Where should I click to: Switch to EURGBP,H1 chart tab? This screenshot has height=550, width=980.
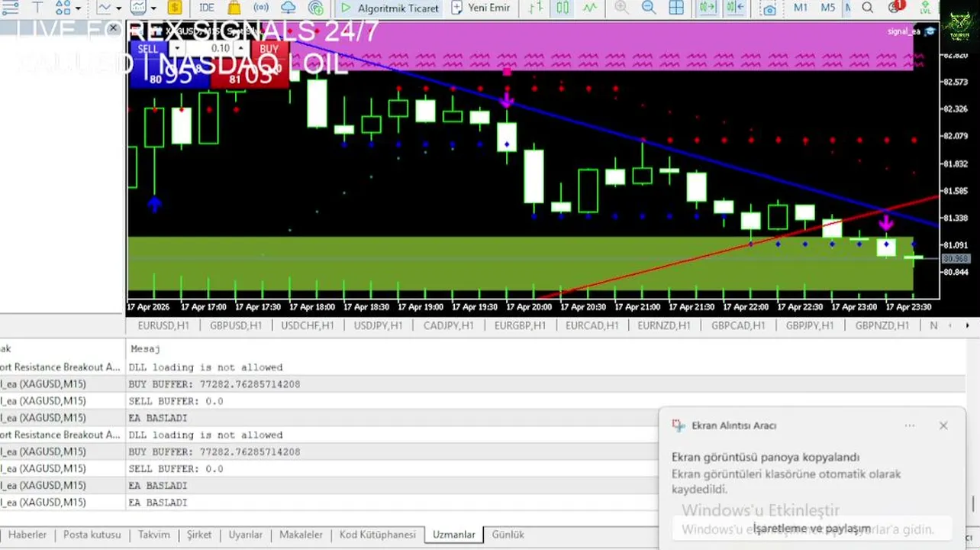(520, 325)
